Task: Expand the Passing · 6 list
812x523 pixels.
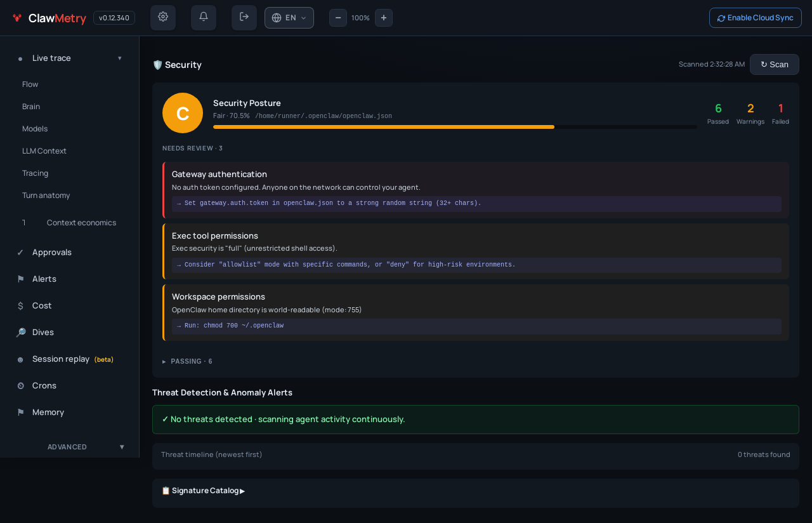Action: tap(187, 361)
